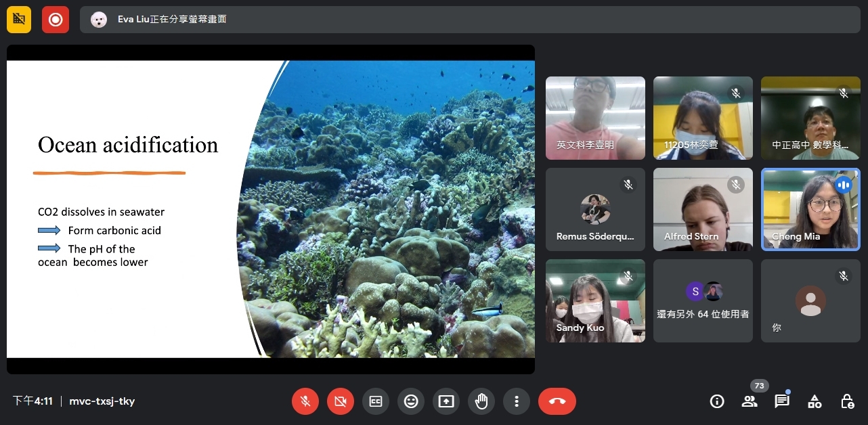Click the present screen button
This screenshot has width=868, height=425.
pyautogui.click(x=446, y=401)
